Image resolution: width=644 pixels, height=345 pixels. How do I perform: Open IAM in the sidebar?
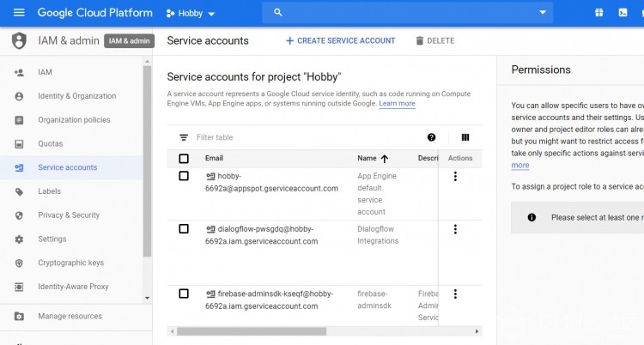(45, 72)
